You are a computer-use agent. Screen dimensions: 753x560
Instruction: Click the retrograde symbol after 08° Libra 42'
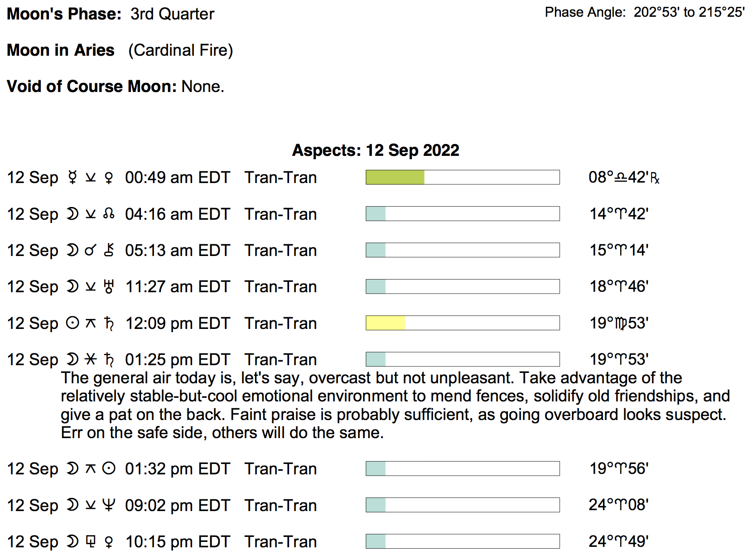click(x=655, y=178)
